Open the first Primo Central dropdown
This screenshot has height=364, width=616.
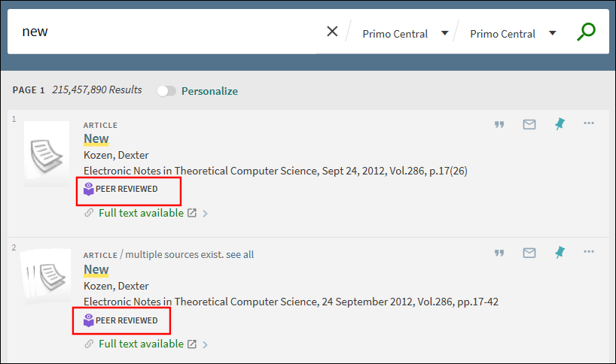[405, 34]
